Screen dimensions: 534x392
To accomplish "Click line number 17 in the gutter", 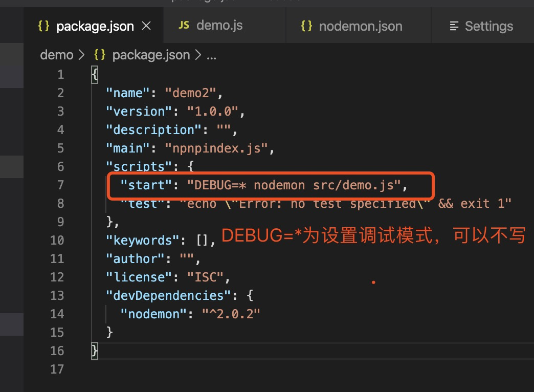I will click(x=57, y=369).
